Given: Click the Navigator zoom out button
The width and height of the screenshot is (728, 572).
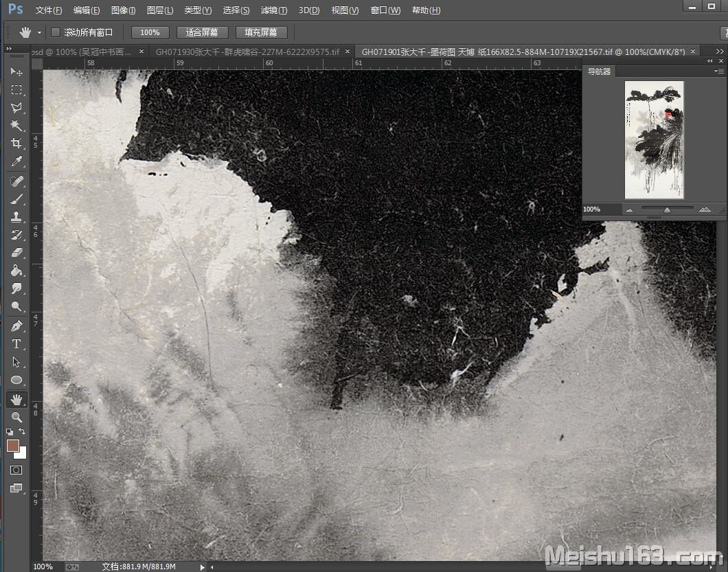Looking at the screenshot, I should point(630,210).
